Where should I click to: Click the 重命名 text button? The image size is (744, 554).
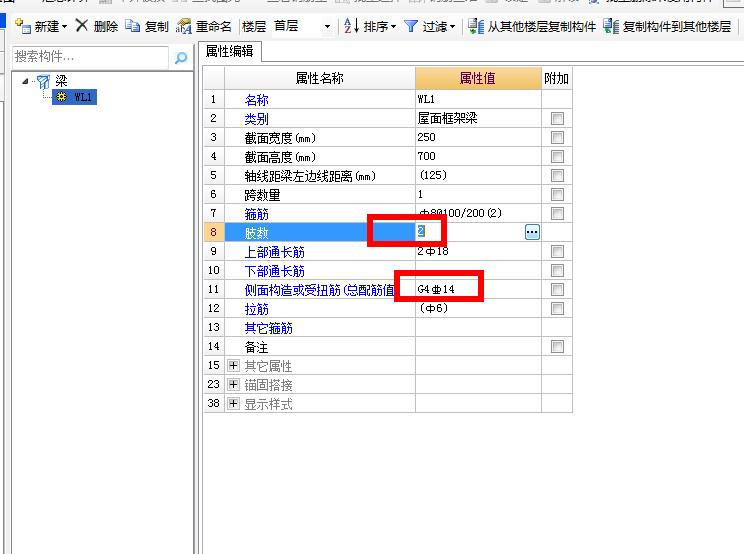point(214,27)
